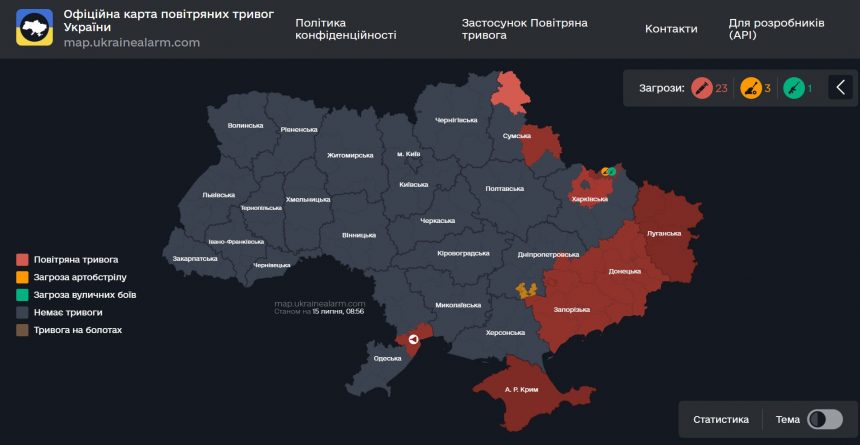This screenshot has height=445, width=860.
Task: Click the Повітряна тривога legend text
Action: pos(76,260)
